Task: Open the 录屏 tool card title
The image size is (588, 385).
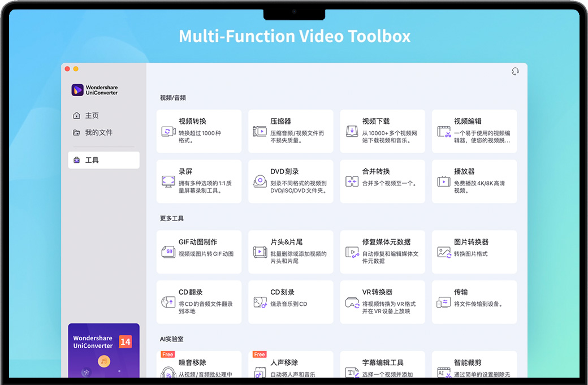Action: pos(185,171)
